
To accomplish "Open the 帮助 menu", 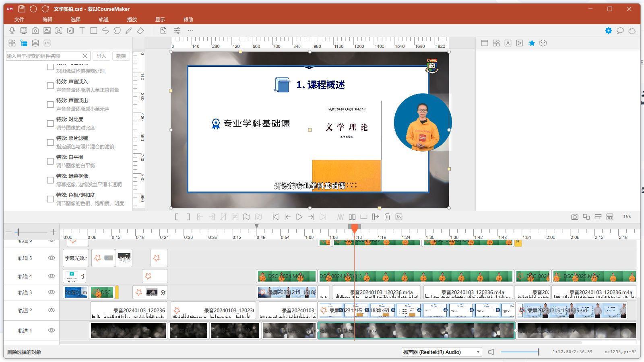I will (188, 19).
